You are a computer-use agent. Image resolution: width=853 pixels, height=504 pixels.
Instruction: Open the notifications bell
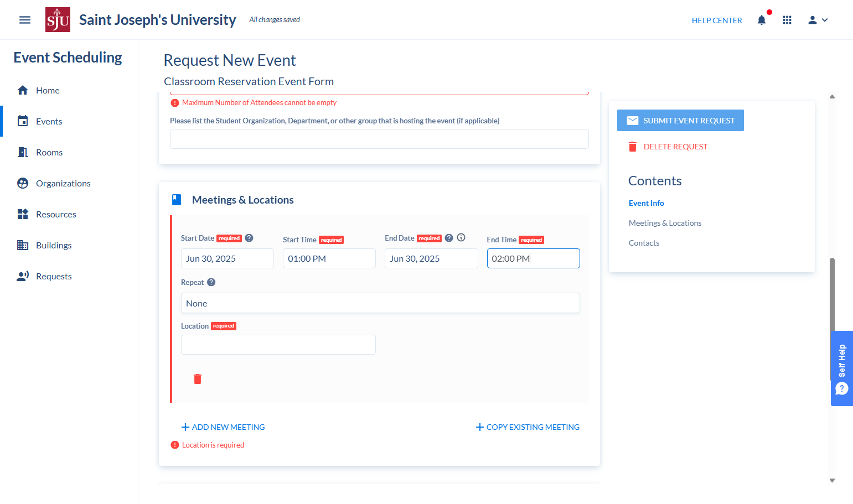pyautogui.click(x=762, y=20)
